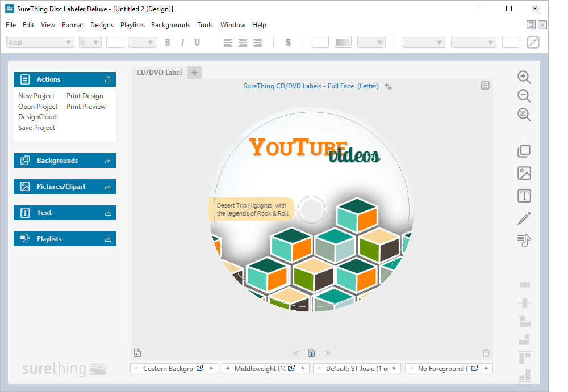
Task: Fit the label design to the window
Action: (x=523, y=114)
